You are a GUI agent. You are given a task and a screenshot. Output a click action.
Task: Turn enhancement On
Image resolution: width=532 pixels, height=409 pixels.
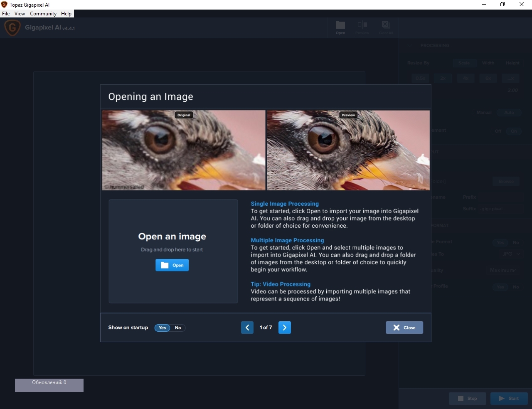click(514, 131)
